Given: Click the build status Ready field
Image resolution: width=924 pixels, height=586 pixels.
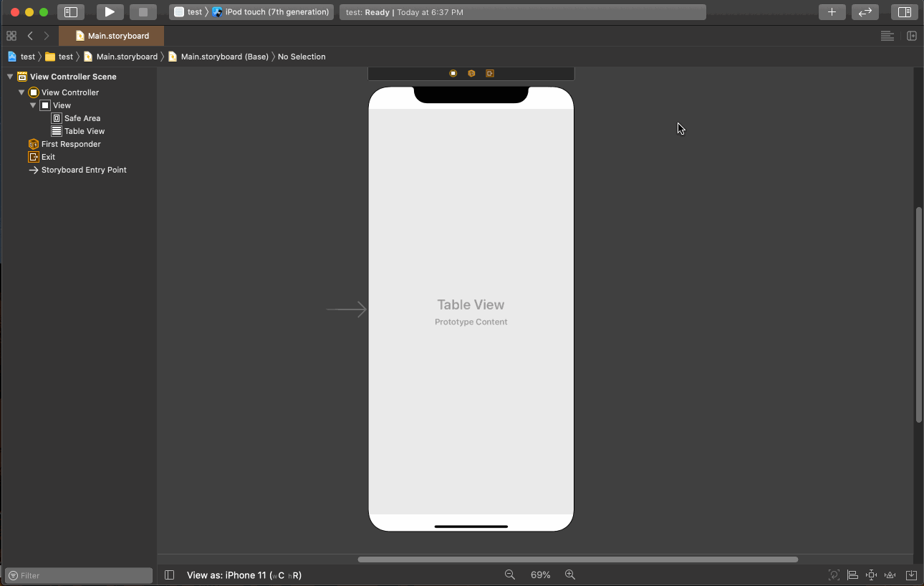Looking at the screenshot, I should [x=522, y=12].
